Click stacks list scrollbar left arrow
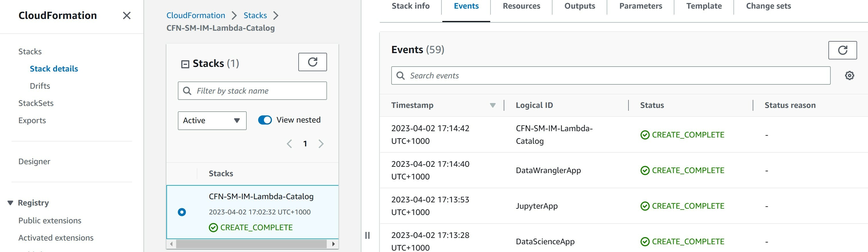The height and width of the screenshot is (252, 868). (172, 244)
